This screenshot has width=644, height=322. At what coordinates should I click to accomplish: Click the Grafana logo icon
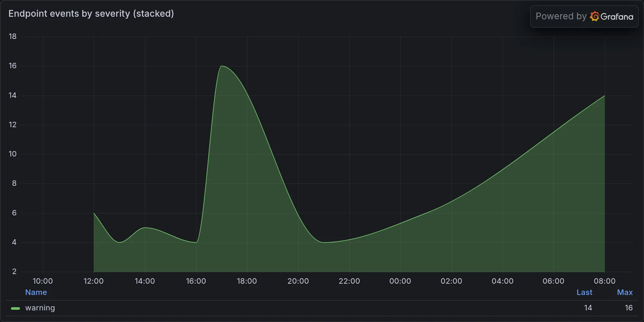594,16
